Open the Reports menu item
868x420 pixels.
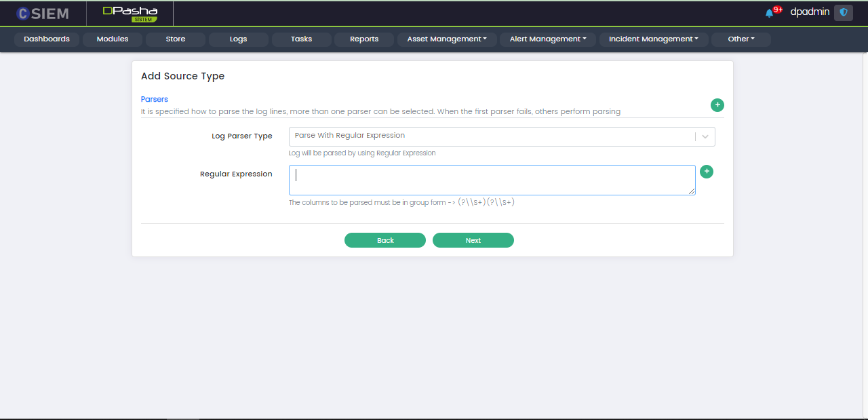pyautogui.click(x=364, y=39)
